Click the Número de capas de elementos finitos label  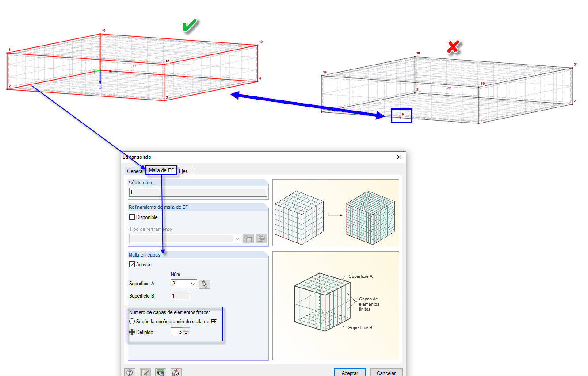pos(169,313)
